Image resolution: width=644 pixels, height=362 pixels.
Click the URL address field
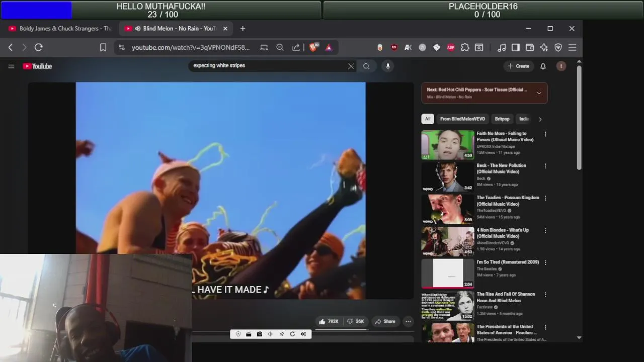[x=190, y=47]
